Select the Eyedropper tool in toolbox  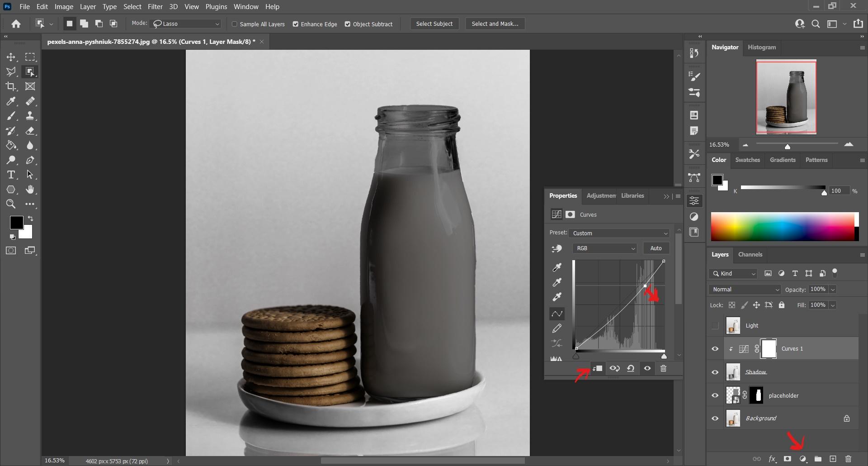click(x=11, y=101)
